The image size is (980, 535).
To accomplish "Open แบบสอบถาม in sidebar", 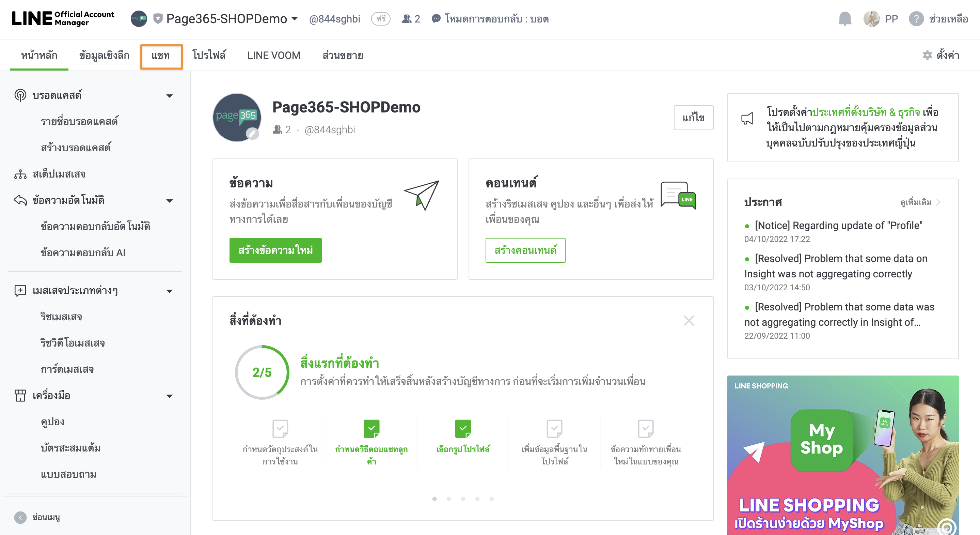I will click(68, 474).
